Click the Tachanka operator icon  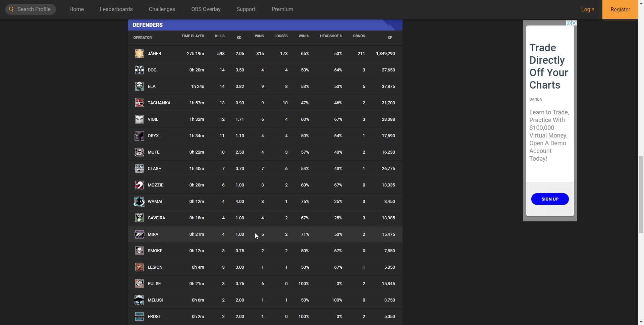(139, 103)
